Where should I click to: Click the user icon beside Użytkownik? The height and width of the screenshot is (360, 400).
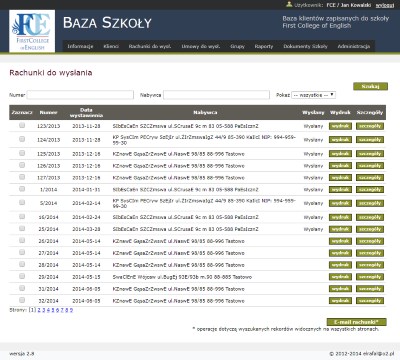tap(289, 5)
